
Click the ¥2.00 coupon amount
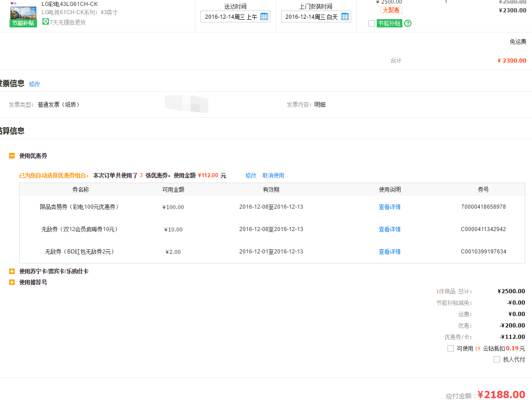173,252
